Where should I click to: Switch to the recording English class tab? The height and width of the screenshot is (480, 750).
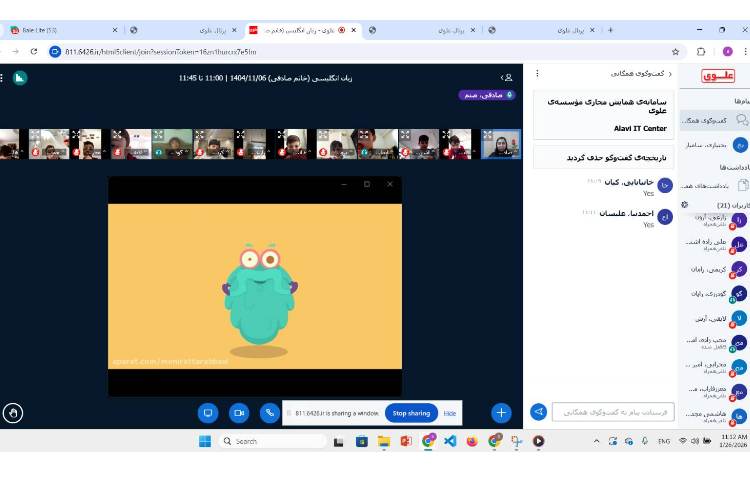[x=303, y=30]
